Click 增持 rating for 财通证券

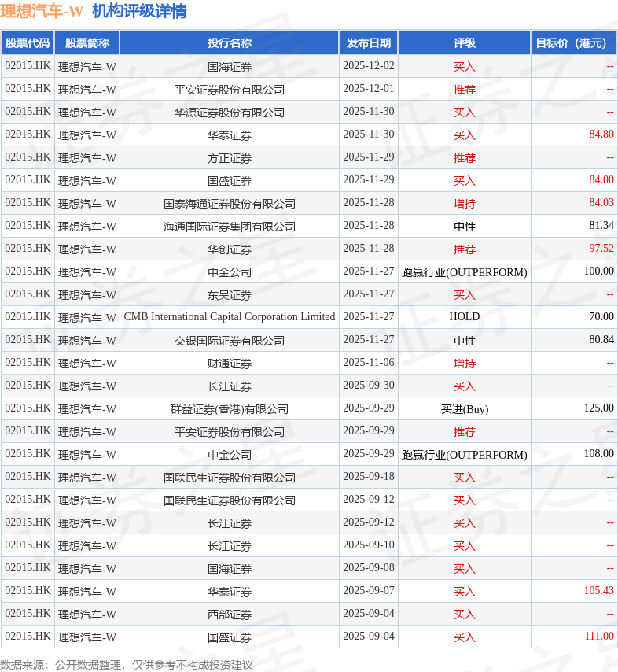click(x=464, y=364)
